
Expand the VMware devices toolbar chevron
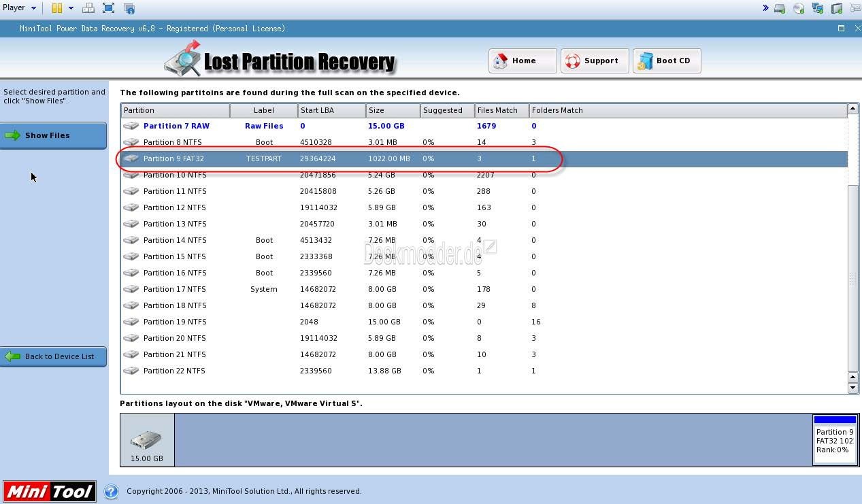tap(765, 8)
